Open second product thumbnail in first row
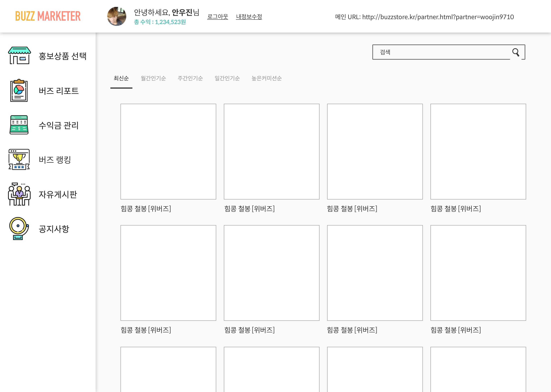The image size is (551, 392). pyautogui.click(x=272, y=152)
